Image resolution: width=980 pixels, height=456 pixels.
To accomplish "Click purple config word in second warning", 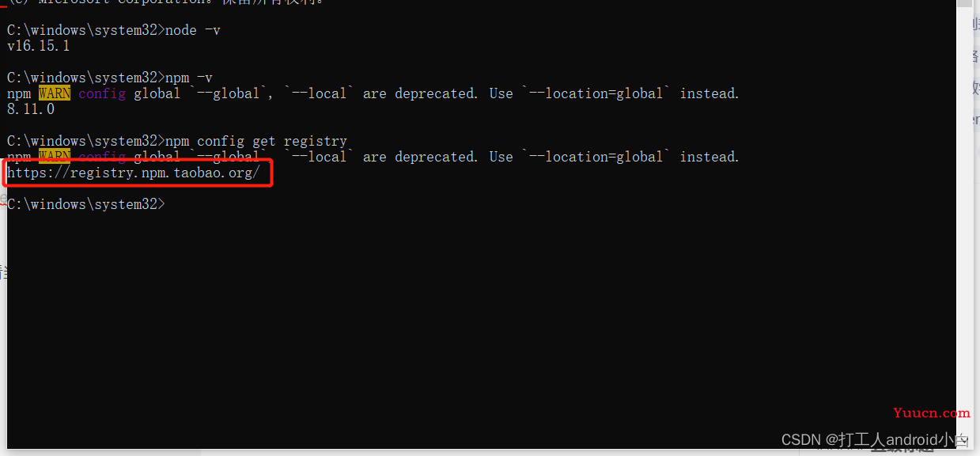I will (x=102, y=156).
